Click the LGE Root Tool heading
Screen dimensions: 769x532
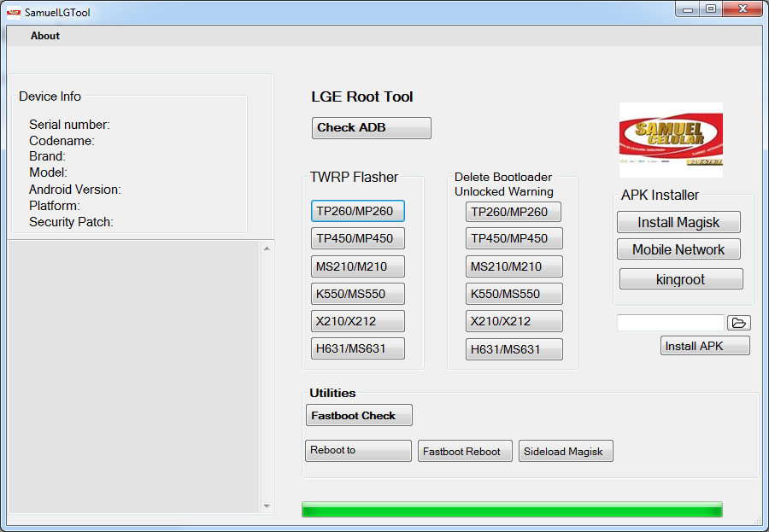362,96
